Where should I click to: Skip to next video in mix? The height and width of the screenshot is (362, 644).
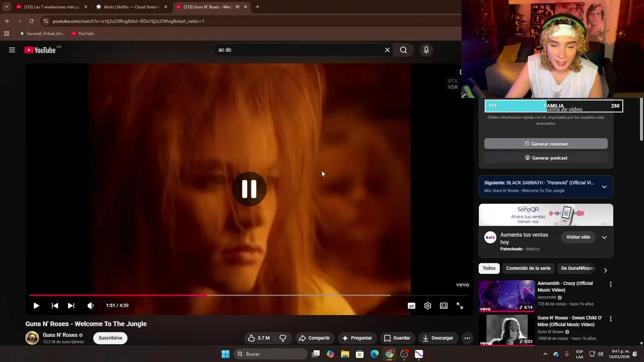point(71,306)
